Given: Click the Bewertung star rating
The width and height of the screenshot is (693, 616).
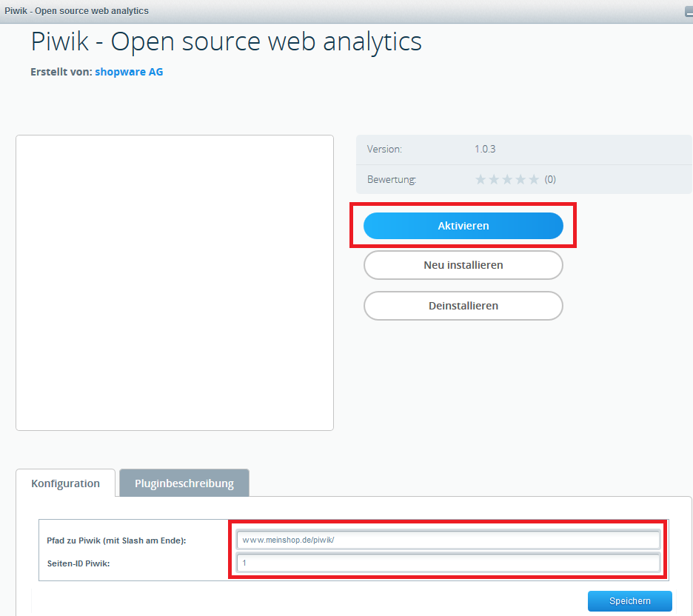Looking at the screenshot, I should click(x=507, y=179).
